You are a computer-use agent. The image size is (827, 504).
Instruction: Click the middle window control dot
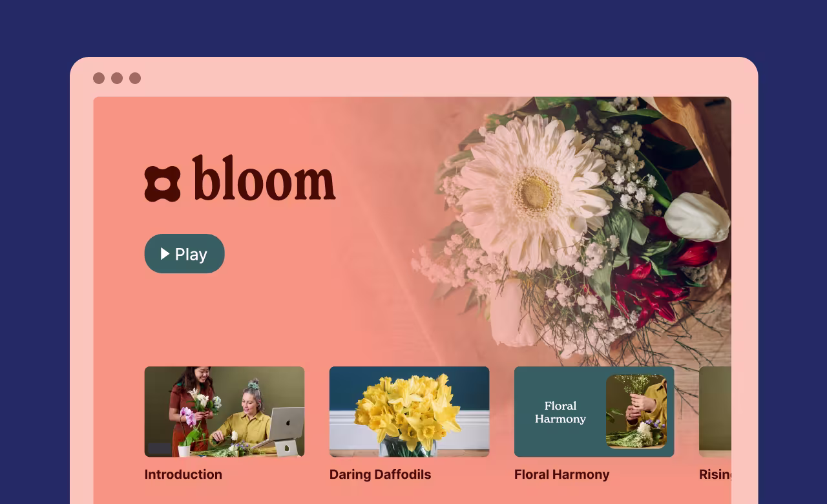pos(117,78)
